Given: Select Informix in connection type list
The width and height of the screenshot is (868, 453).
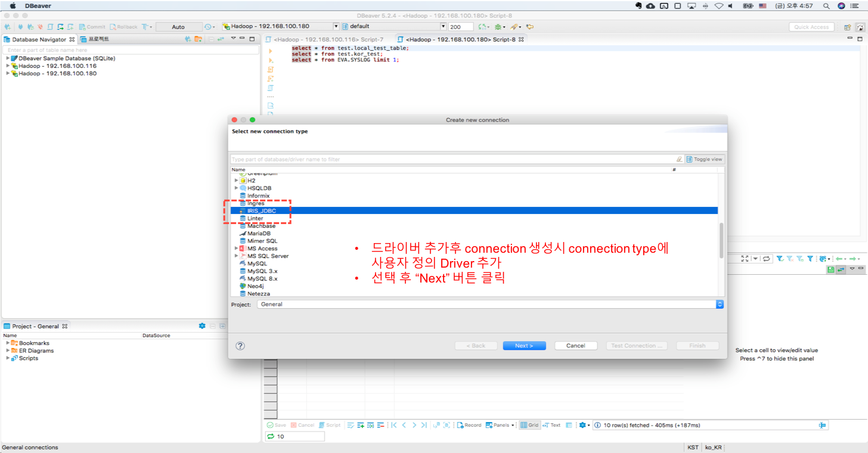Looking at the screenshot, I should (258, 196).
